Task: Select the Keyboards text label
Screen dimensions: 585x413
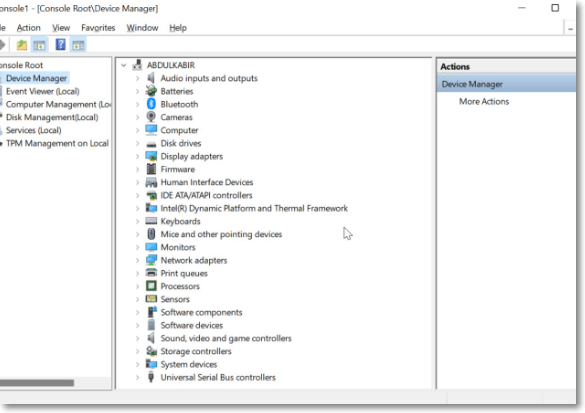Action: click(x=180, y=221)
